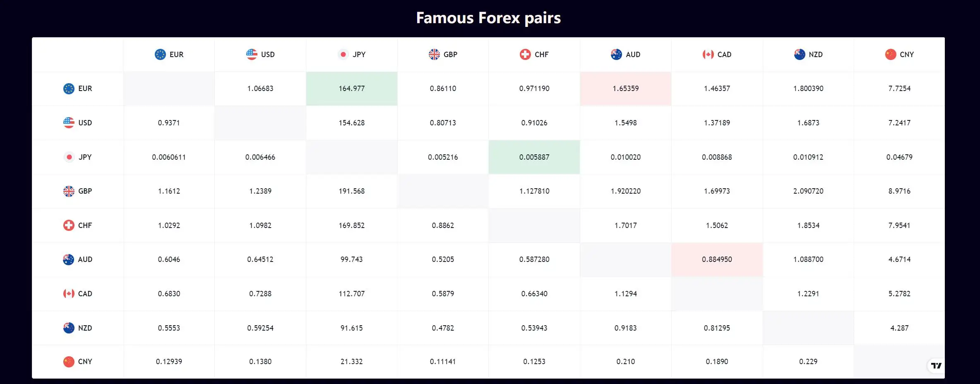Screen dimensions: 980x384
Task: Select the CHF/JPY rate 169.852
Action: click(x=352, y=226)
